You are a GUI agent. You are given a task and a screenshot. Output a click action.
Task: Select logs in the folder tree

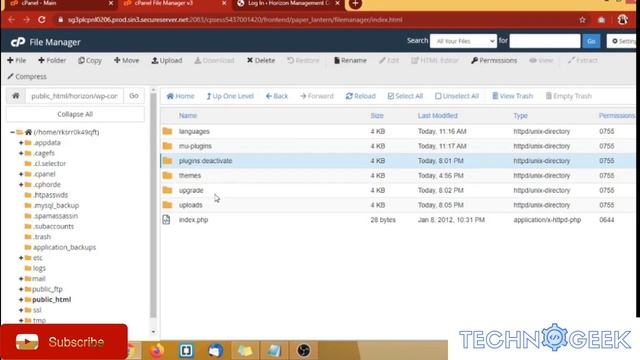39,268
